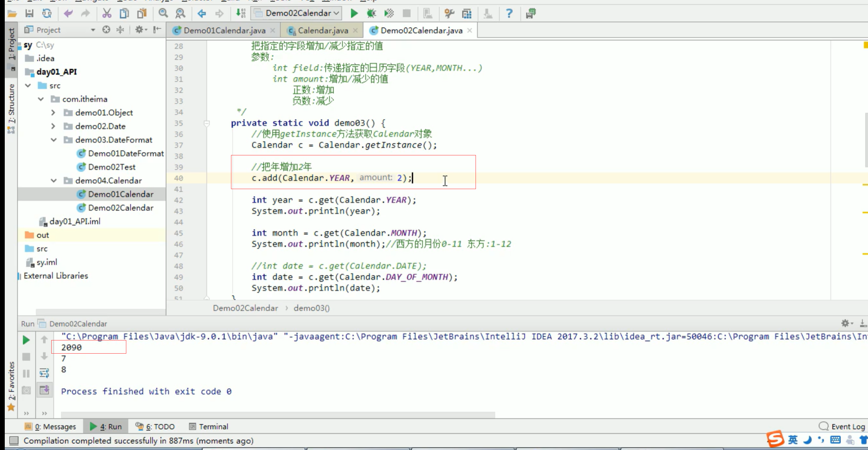The width and height of the screenshot is (868, 450).
Task: Click the Find magnifier icon in toolbar
Action: [163, 14]
